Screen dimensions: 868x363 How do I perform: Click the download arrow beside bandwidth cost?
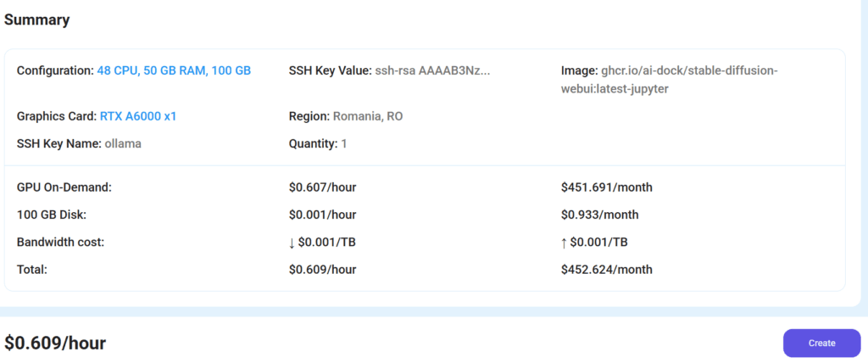292,243
